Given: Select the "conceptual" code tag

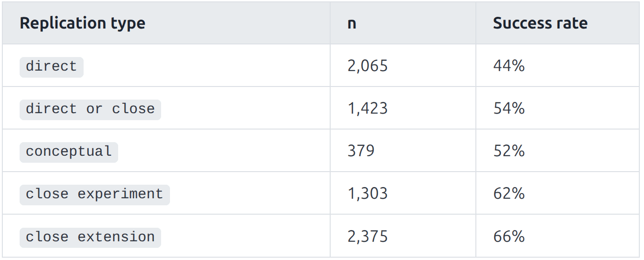Looking at the screenshot, I should pos(69,152).
